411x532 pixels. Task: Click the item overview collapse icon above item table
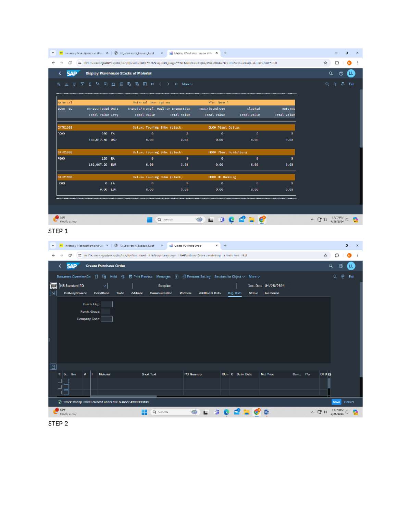tap(53, 367)
